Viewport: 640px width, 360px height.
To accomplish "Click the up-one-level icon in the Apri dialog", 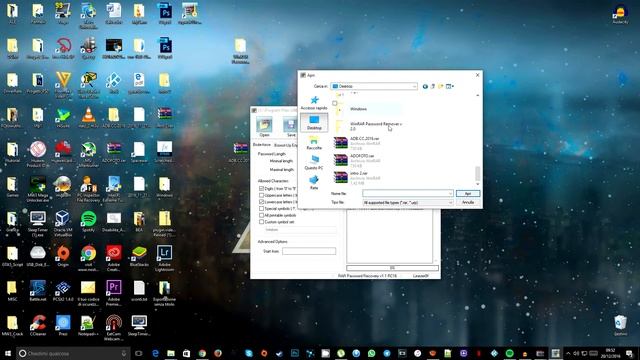I will click(433, 87).
